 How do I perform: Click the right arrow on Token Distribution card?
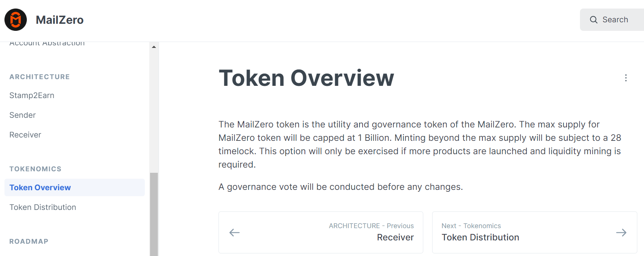[621, 232]
